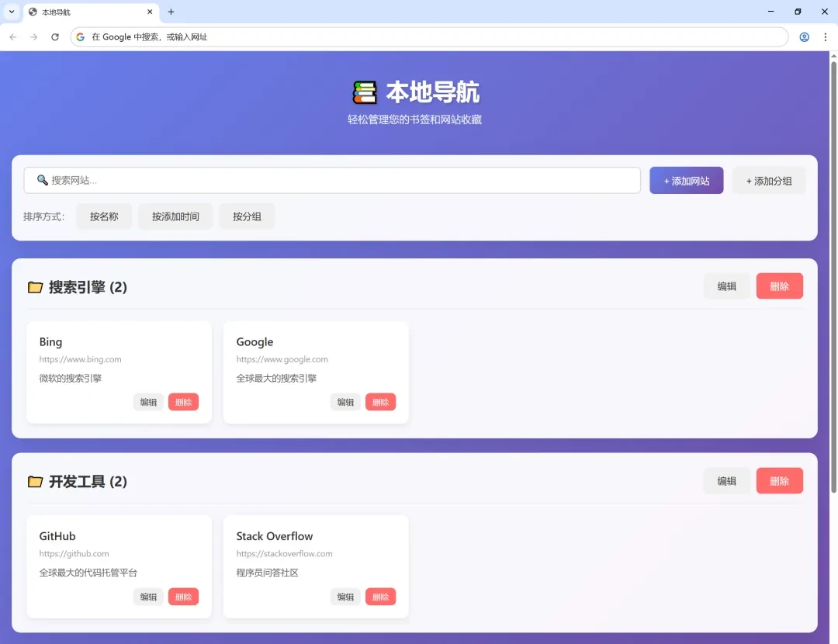Sort by 按分组
The width and height of the screenshot is (838, 644).
(247, 216)
